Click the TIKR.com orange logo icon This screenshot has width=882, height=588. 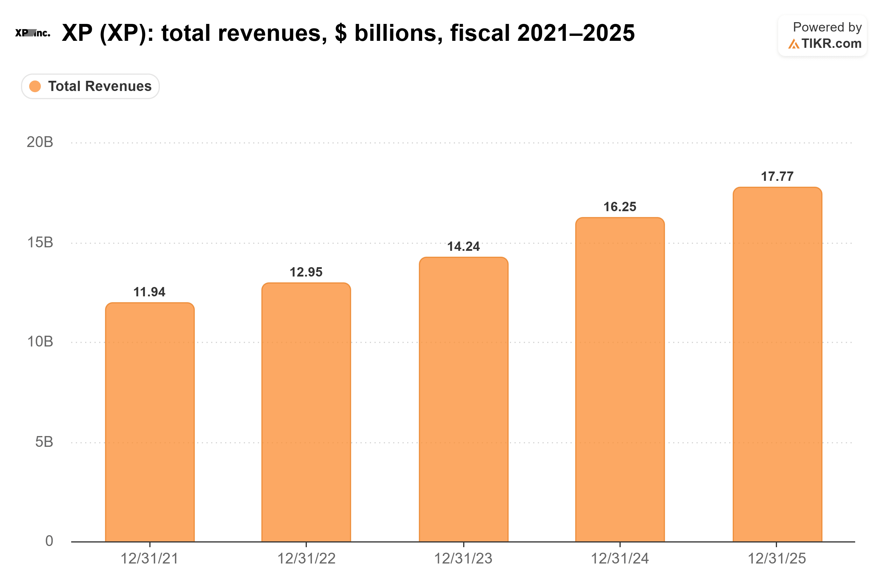tap(794, 44)
